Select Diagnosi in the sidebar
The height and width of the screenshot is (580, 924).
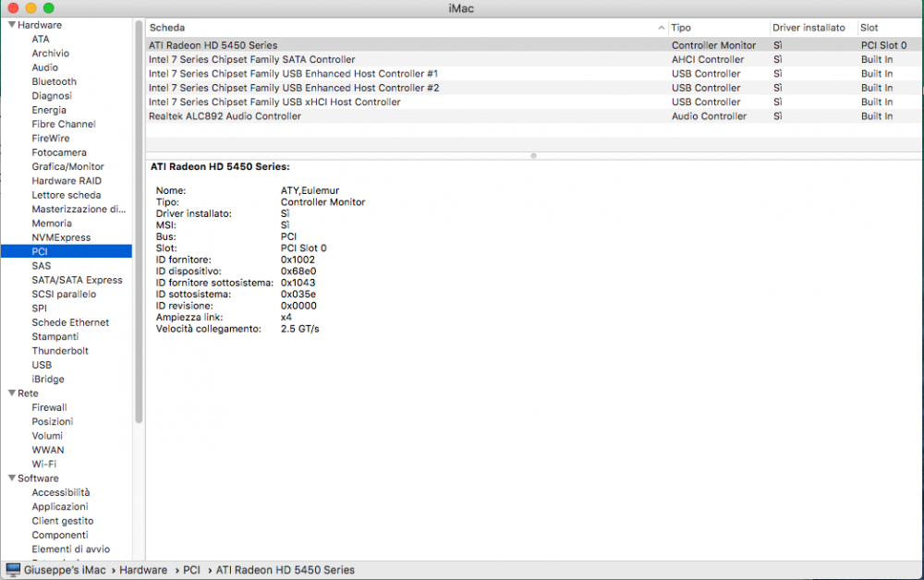point(52,95)
